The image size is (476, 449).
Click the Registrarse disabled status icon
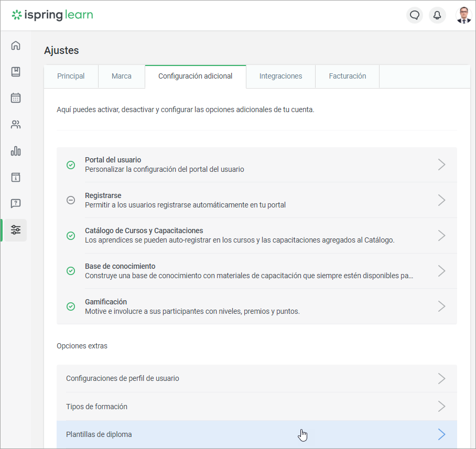pos(71,200)
